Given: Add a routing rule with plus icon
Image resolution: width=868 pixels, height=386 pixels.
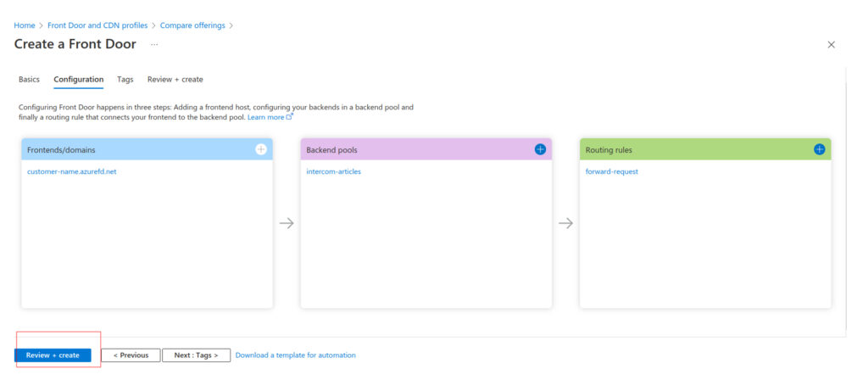Looking at the screenshot, I should (820, 149).
